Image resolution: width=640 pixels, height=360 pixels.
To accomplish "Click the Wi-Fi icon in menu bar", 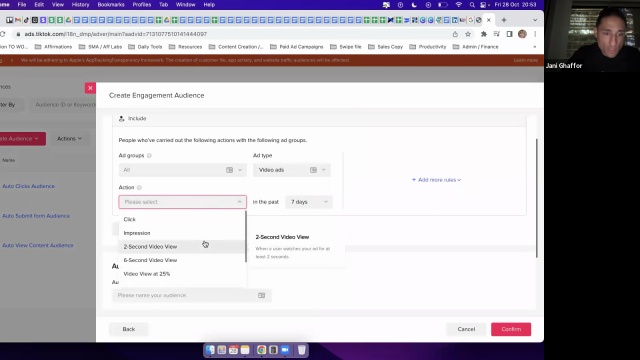I will [458, 4].
